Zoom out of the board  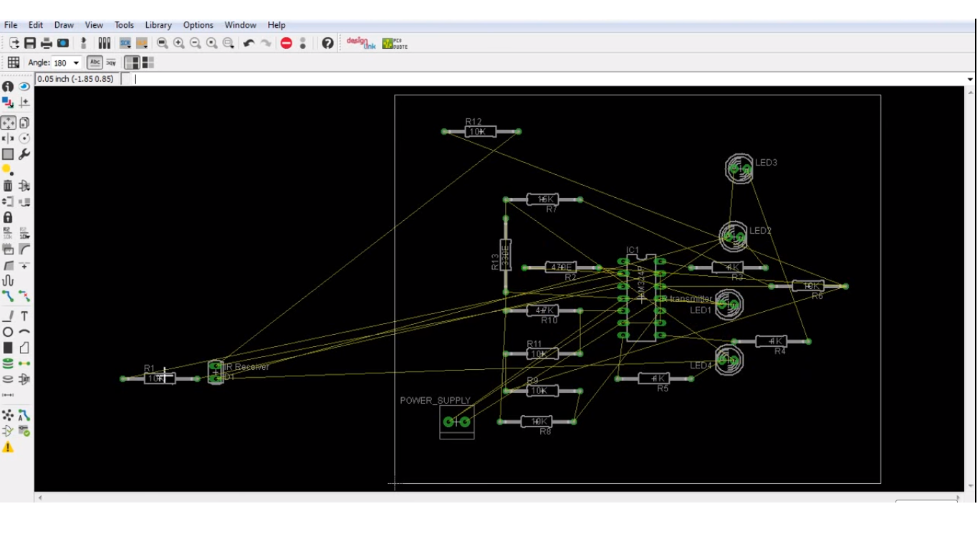(x=196, y=44)
